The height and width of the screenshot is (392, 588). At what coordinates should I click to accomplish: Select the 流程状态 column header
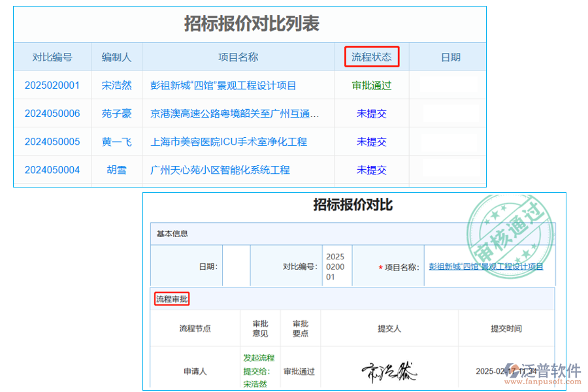click(x=372, y=57)
